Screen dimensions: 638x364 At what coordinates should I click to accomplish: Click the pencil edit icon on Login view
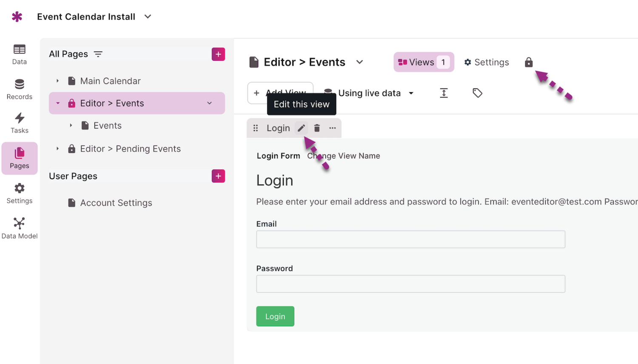pyautogui.click(x=301, y=128)
